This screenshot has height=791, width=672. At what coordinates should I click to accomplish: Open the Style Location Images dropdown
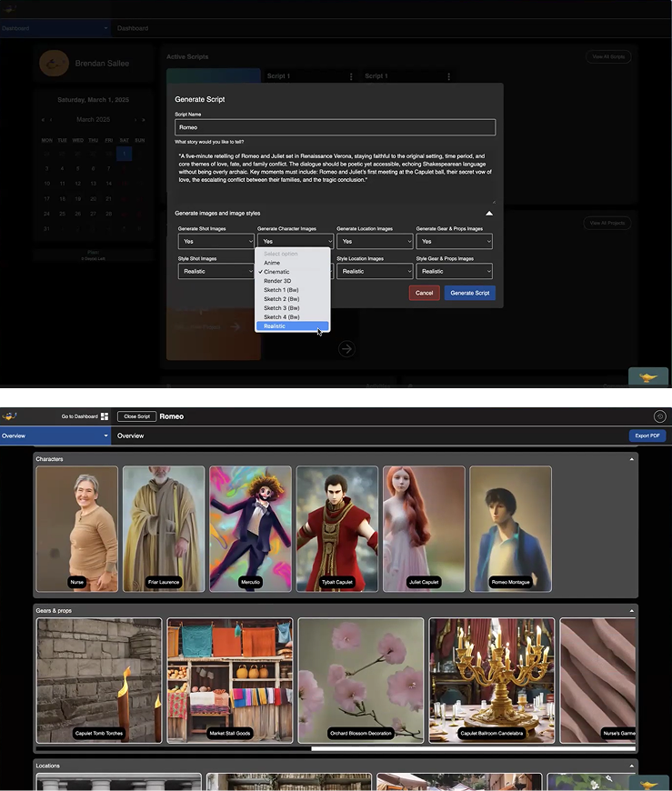[x=375, y=271]
